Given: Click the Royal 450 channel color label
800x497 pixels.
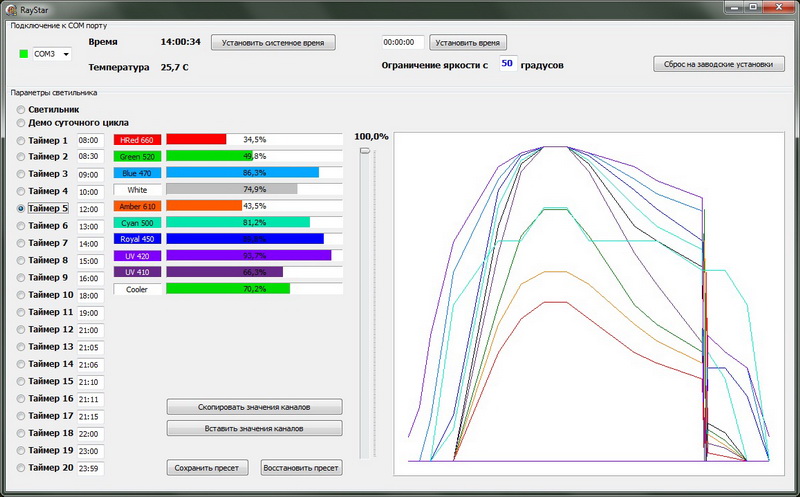Looking at the screenshot, I should coord(137,239).
